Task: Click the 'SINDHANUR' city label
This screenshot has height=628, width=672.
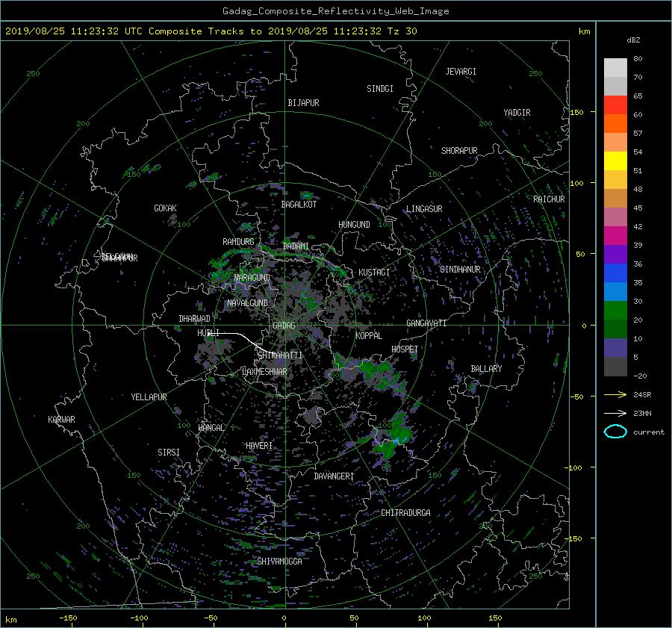Action: coord(460,270)
